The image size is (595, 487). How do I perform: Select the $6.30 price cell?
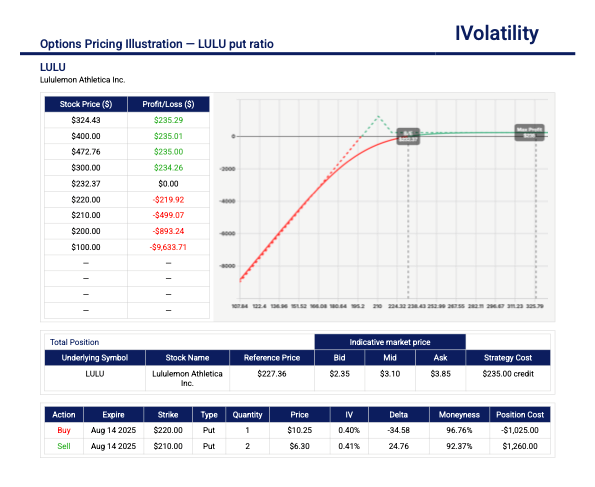(x=299, y=446)
